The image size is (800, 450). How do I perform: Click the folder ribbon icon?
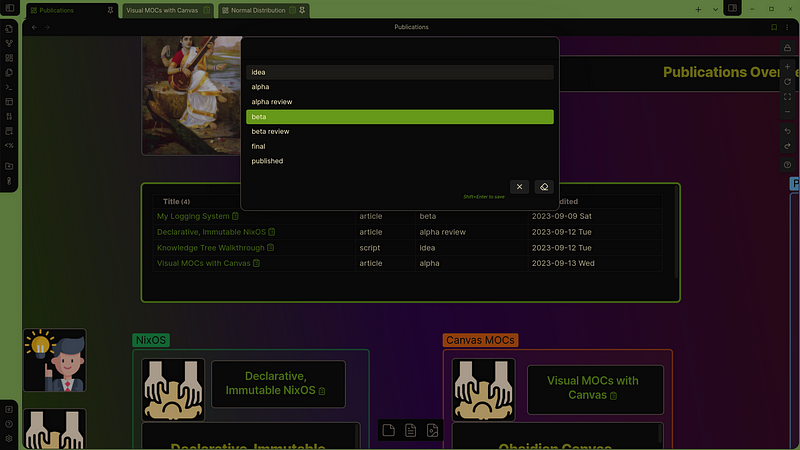pos(9,166)
